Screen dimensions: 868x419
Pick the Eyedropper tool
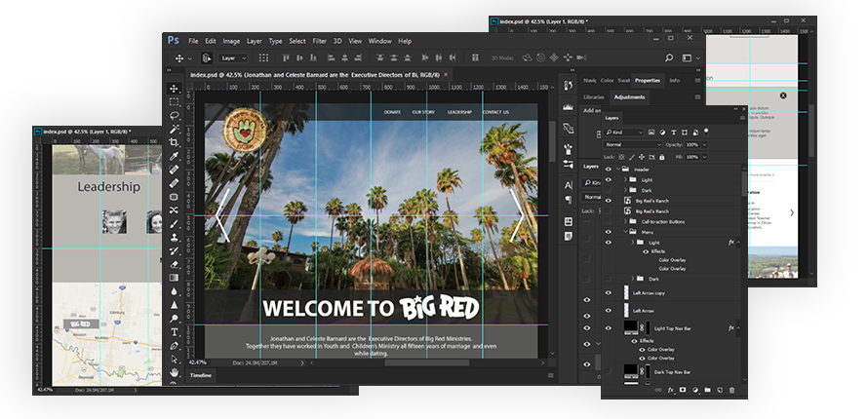[174, 156]
